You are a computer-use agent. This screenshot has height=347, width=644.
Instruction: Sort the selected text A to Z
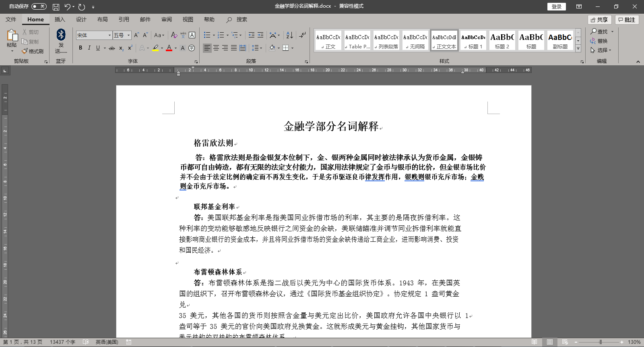pyautogui.click(x=290, y=35)
